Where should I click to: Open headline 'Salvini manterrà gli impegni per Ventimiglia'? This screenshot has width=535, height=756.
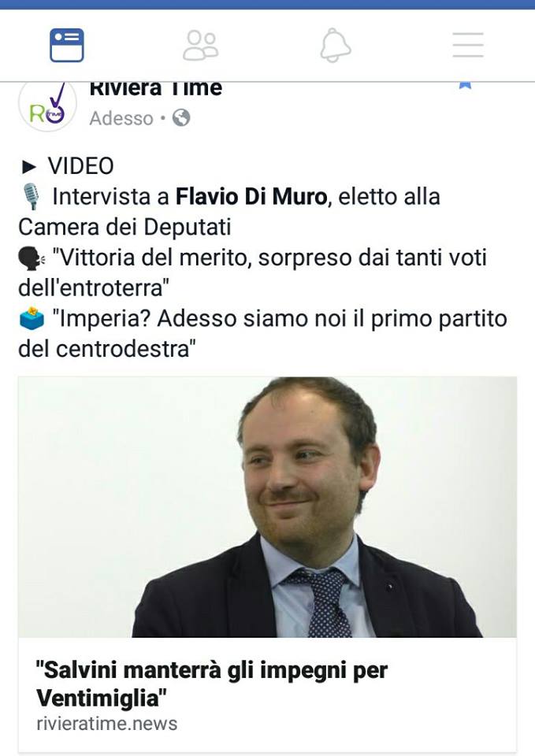(x=212, y=684)
